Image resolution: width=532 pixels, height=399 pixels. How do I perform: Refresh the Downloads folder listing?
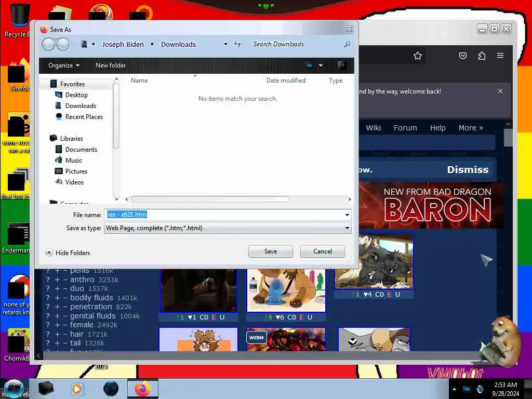click(x=237, y=45)
